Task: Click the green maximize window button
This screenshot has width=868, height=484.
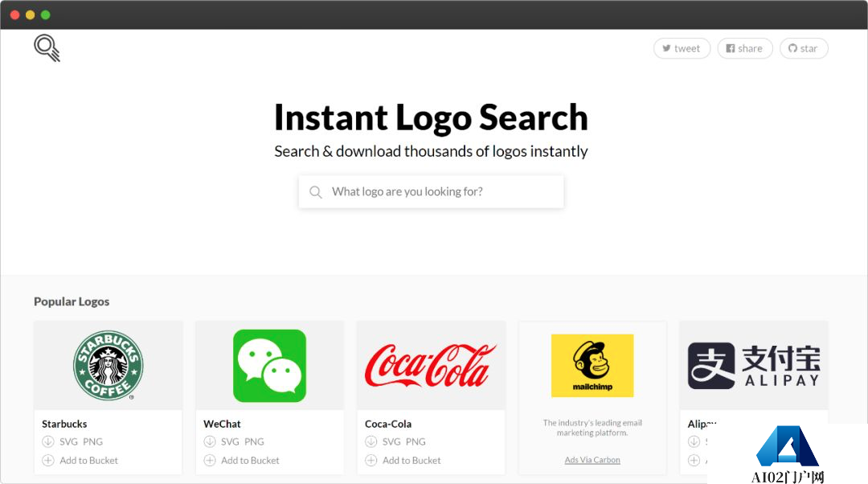Action: pos(45,15)
